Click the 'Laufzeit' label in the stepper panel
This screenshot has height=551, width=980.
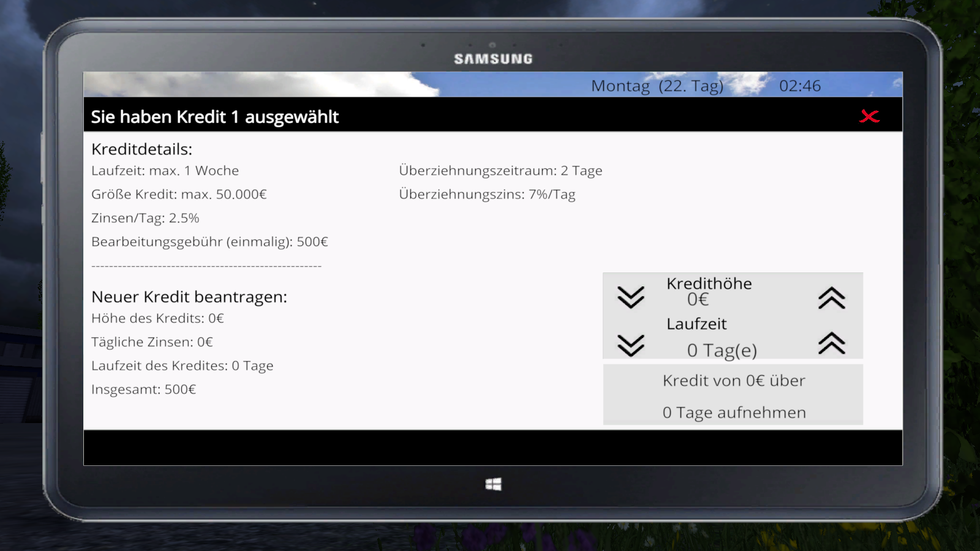697,324
